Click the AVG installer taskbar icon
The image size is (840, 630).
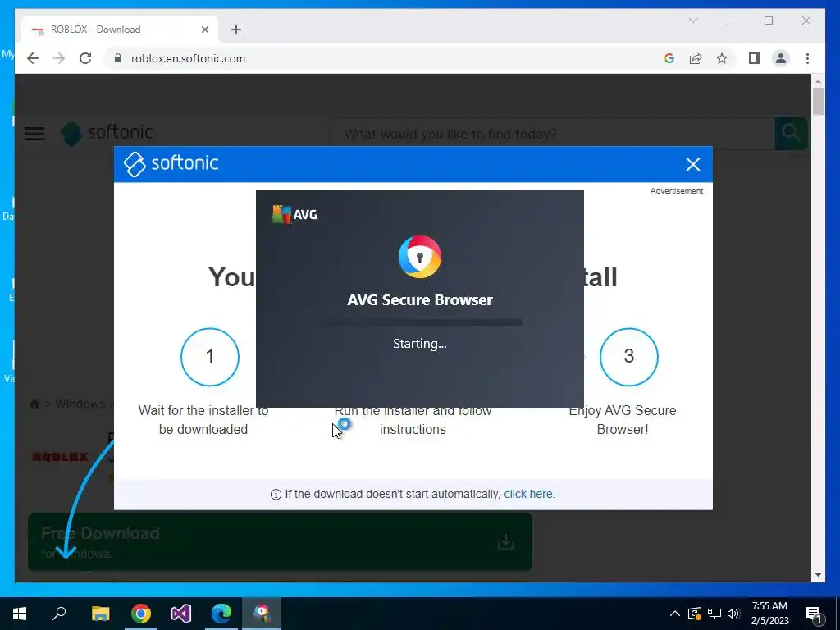tap(262, 614)
